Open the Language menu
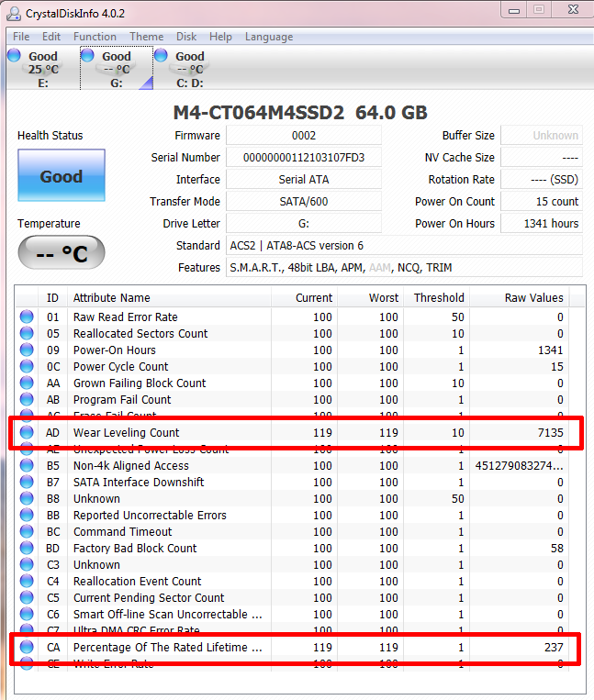 click(x=269, y=37)
